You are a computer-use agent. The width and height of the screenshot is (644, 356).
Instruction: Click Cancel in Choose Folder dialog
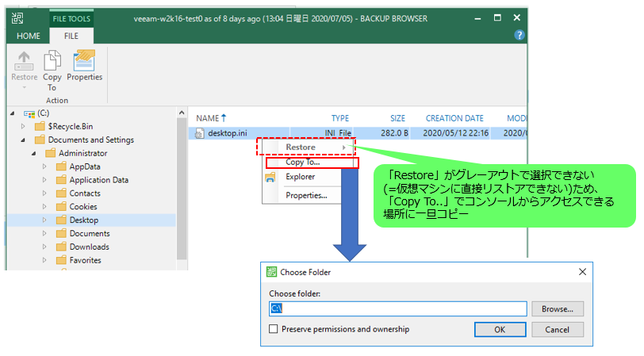[558, 329]
